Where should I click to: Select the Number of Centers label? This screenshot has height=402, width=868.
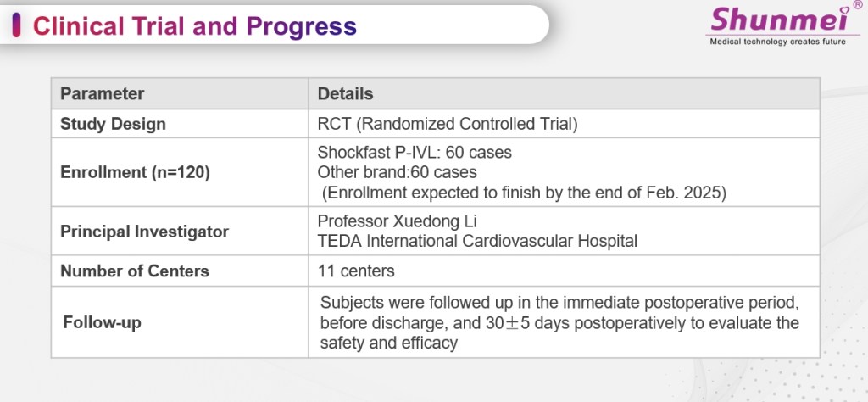click(134, 271)
